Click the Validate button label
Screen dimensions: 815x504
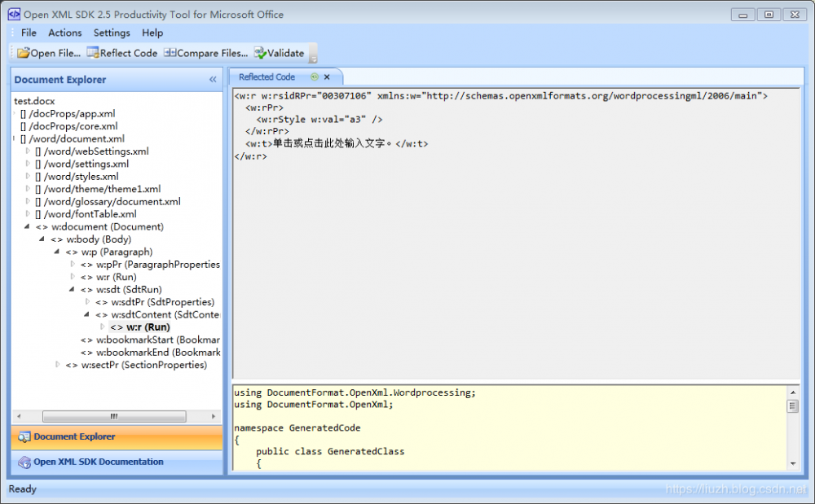[x=285, y=53]
